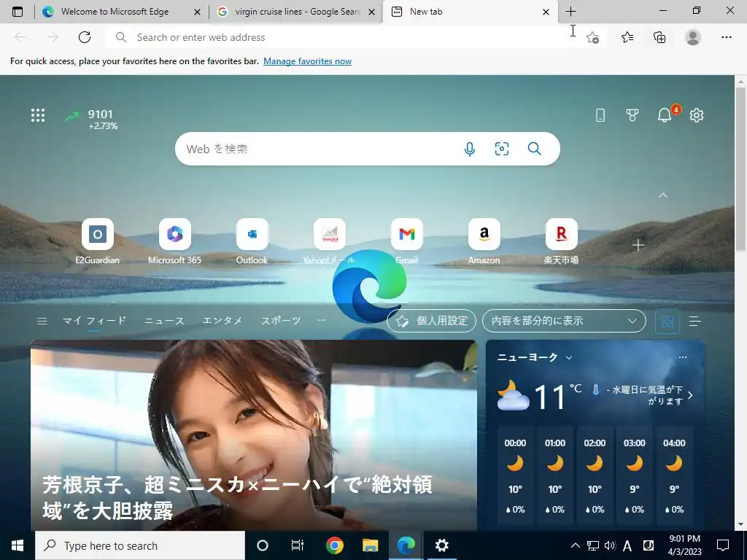Open File Explorer from the taskbar

tap(370, 545)
